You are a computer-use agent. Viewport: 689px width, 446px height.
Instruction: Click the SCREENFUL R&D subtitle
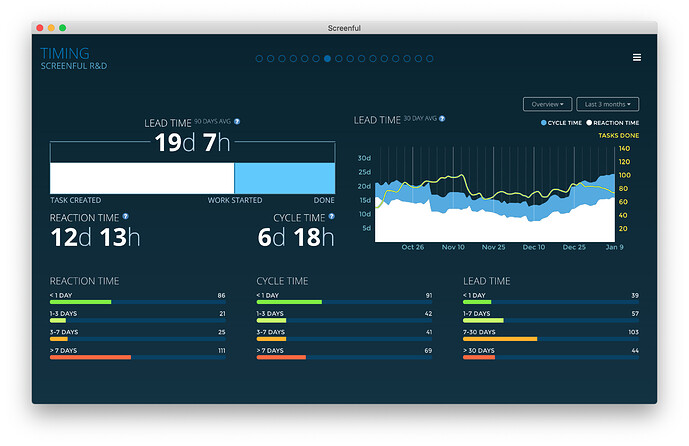pyautogui.click(x=74, y=66)
